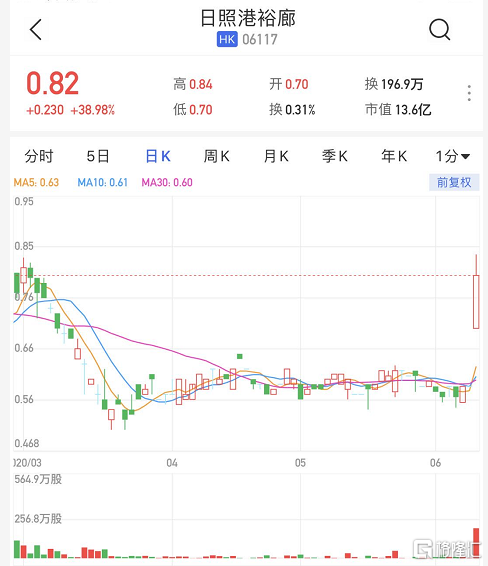Select the 日K chart tab

[x=158, y=156]
